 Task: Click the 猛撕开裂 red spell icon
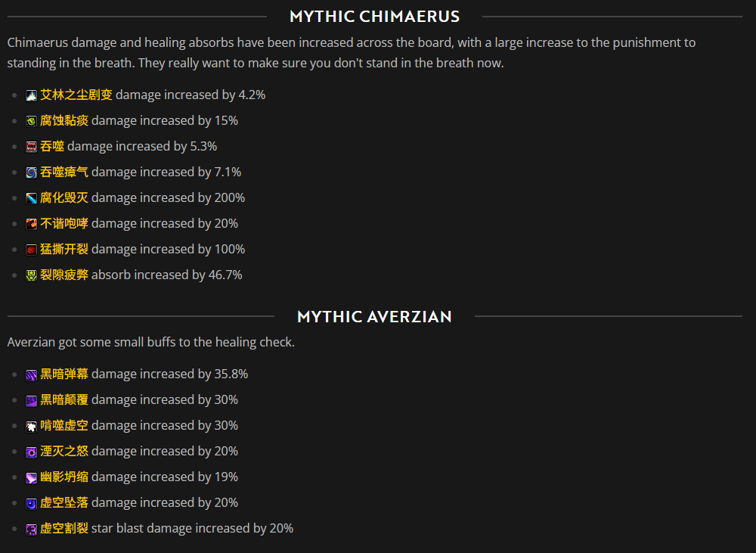tap(31, 250)
